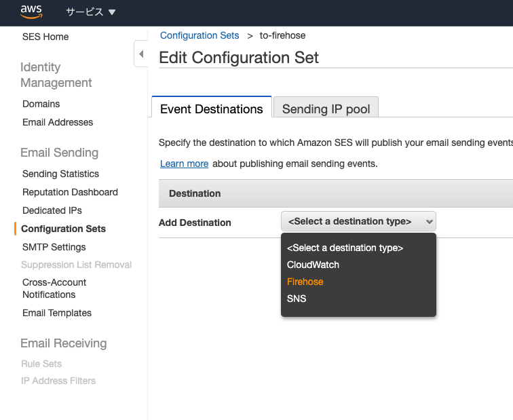Open Sending Statistics page
This screenshot has height=420, width=513.
(x=60, y=174)
